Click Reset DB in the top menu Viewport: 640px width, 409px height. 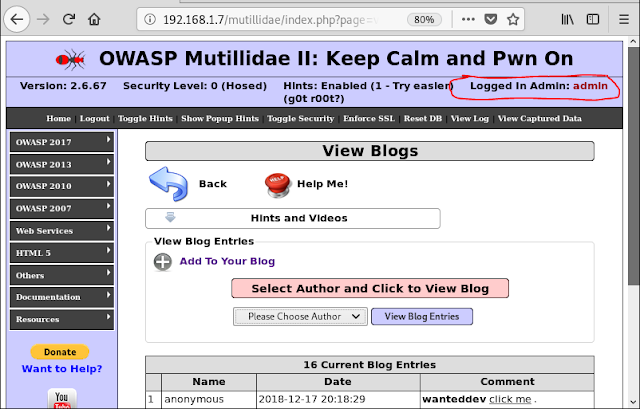click(x=423, y=118)
